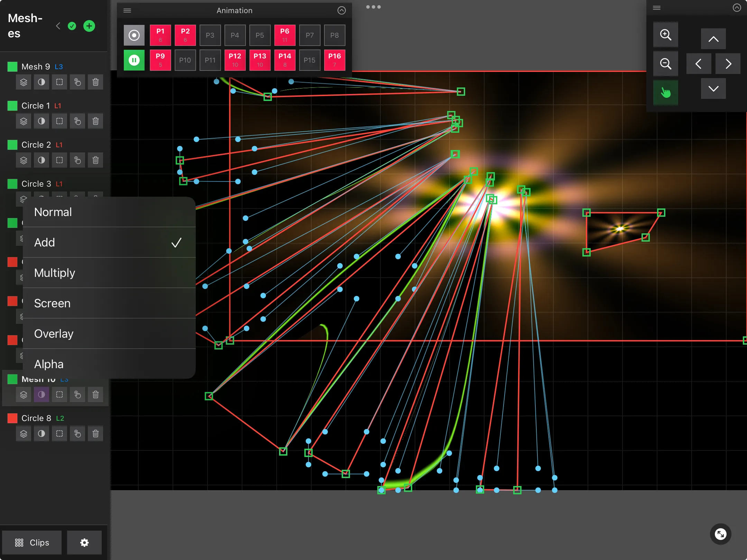Toggle Circle 3 green visibility swatch
The height and width of the screenshot is (560, 747).
12,184
